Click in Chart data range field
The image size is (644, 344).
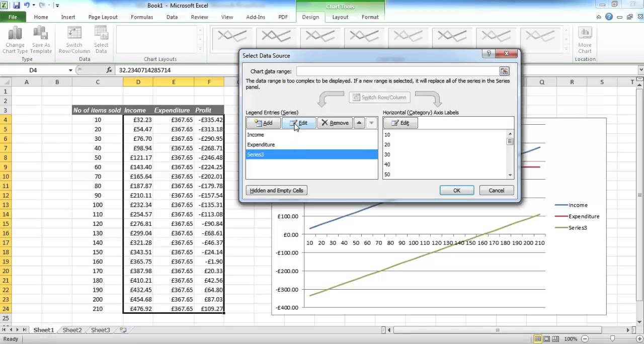397,71
